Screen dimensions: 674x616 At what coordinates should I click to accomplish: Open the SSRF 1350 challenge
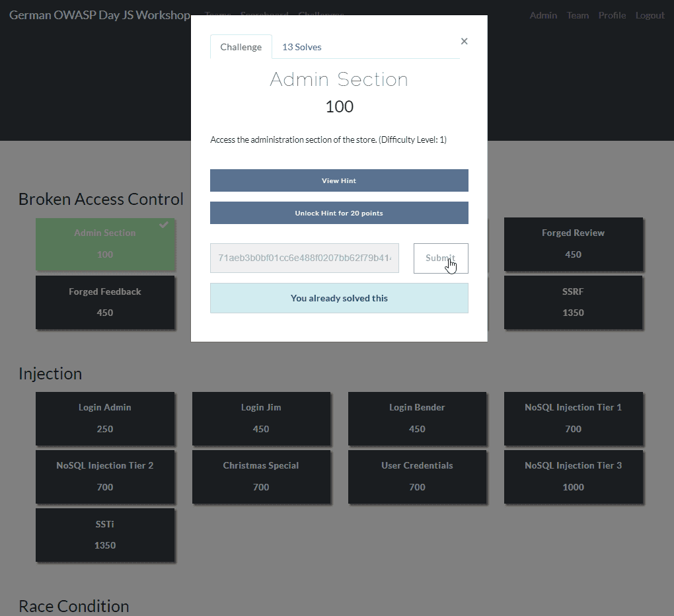pyautogui.click(x=573, y=302)
